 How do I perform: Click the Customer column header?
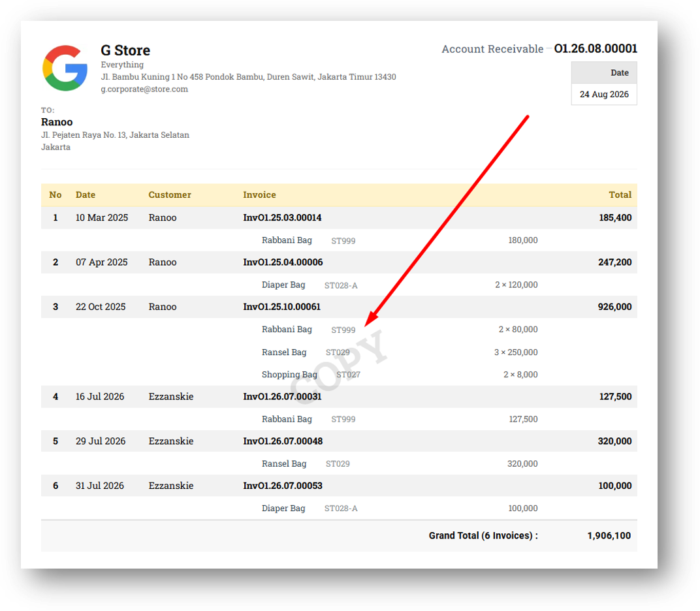coord(170,195)
